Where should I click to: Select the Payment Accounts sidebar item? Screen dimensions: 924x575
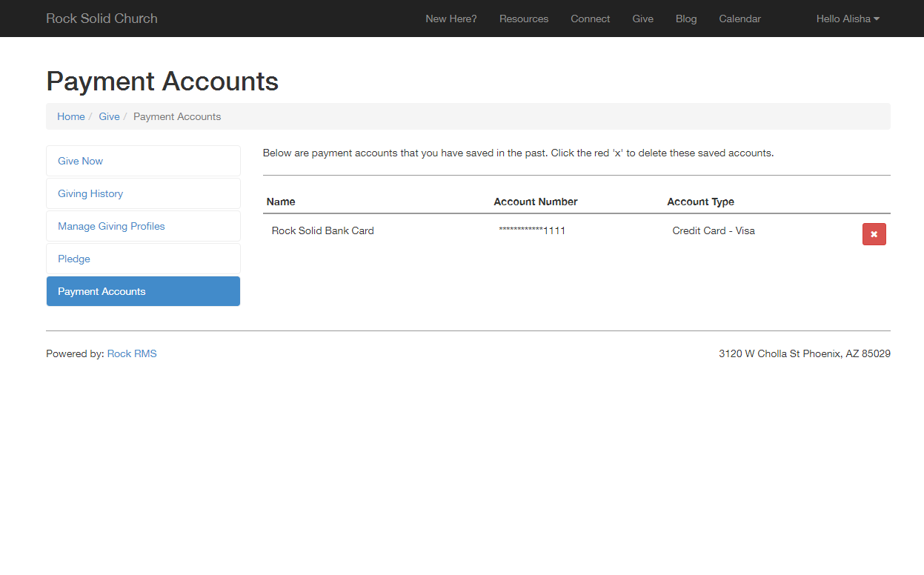point(102,291)
